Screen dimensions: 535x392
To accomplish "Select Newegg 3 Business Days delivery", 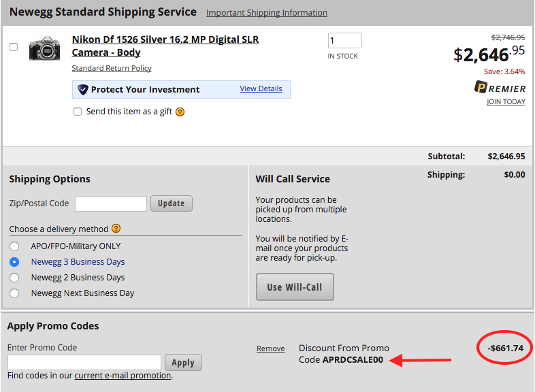I will pos(14,262).
